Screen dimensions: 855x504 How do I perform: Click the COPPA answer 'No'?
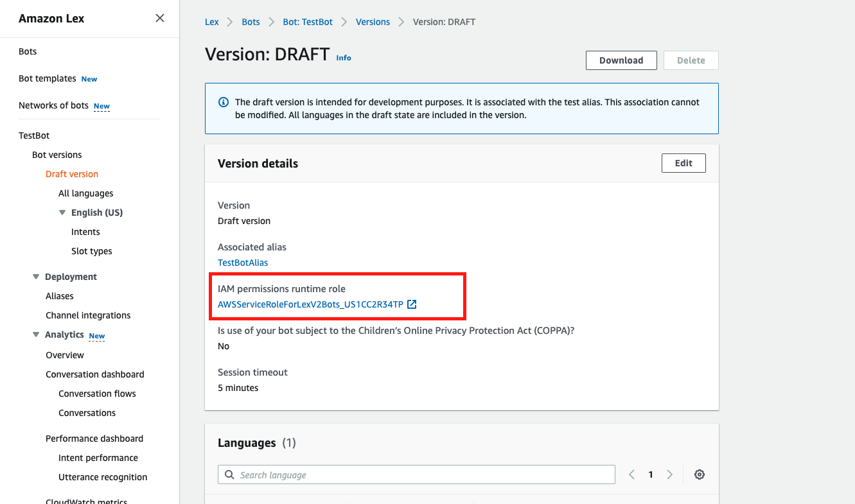click(224, 346)
